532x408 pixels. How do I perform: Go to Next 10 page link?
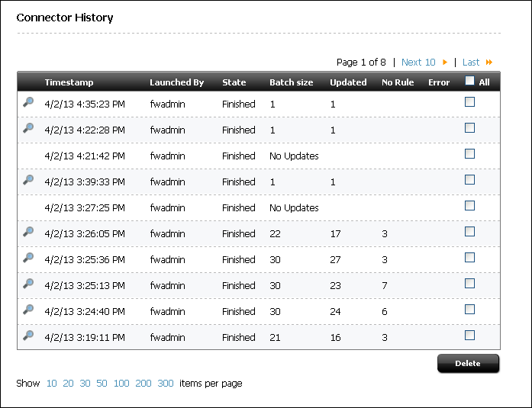click(x=418, y=63)
